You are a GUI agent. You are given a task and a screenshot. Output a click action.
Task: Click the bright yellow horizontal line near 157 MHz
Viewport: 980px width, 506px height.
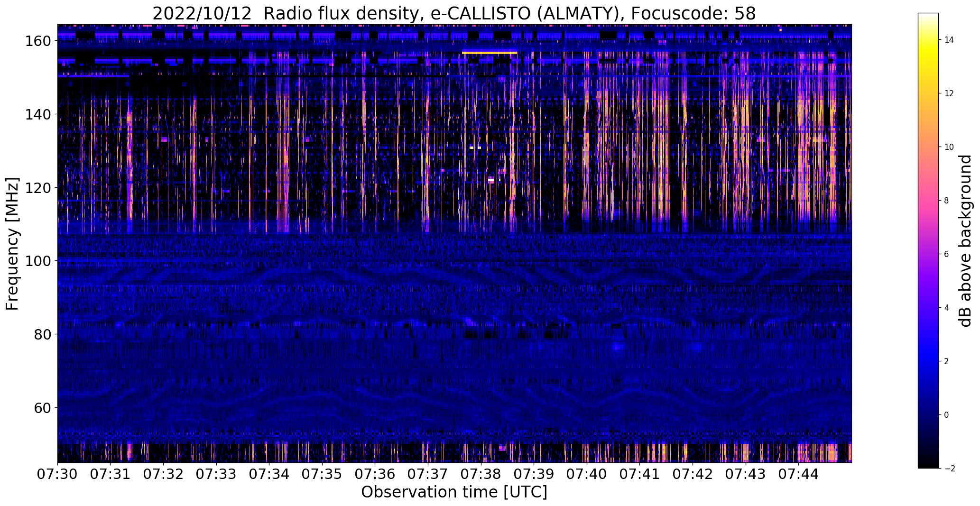489,53
